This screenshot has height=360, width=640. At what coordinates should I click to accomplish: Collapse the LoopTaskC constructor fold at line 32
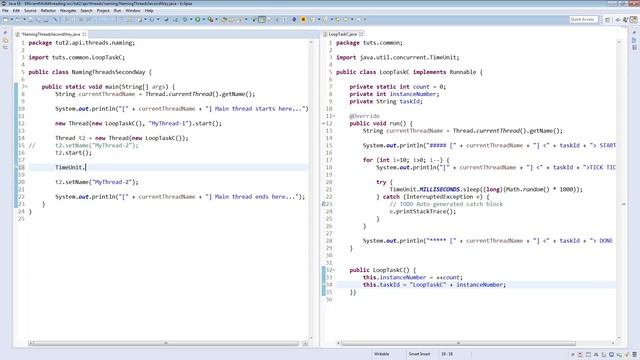(x=334, y=270)
